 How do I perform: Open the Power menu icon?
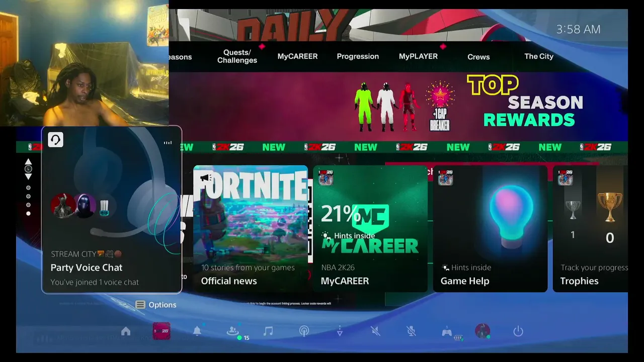[518, 331]
